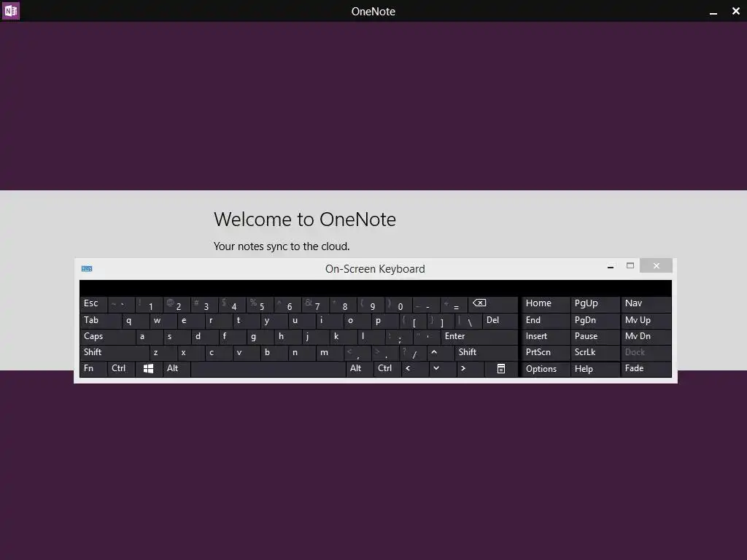The height and width of the screenshot is (560, 747).
Task: Toggle the ScrLk key
Action: tap(595, 352)
